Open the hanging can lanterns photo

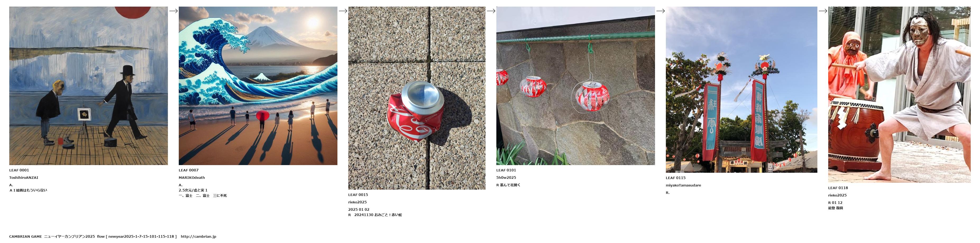click(576, 86)
